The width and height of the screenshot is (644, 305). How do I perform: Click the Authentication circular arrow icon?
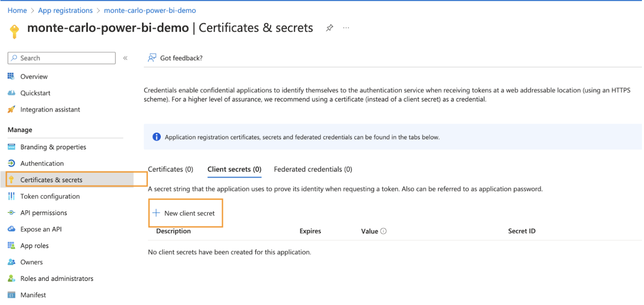[12, 163]
